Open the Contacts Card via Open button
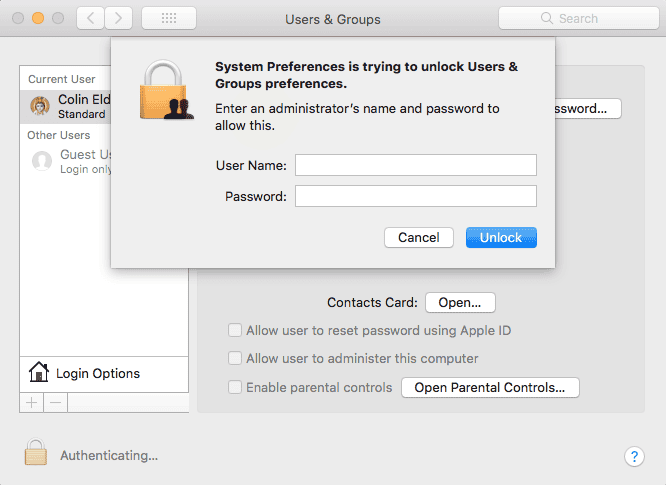Screen dimensions: 666x485 (x=460, y=302)
